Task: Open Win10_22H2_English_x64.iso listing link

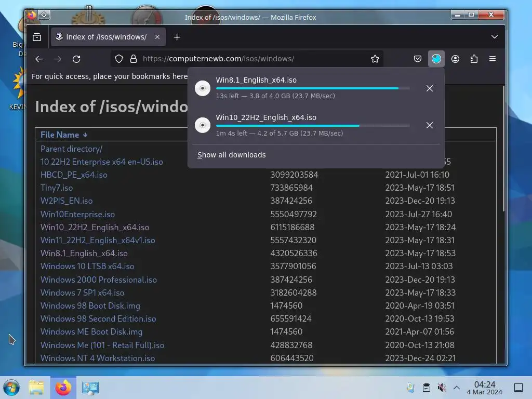Action: tap(95, 228)
